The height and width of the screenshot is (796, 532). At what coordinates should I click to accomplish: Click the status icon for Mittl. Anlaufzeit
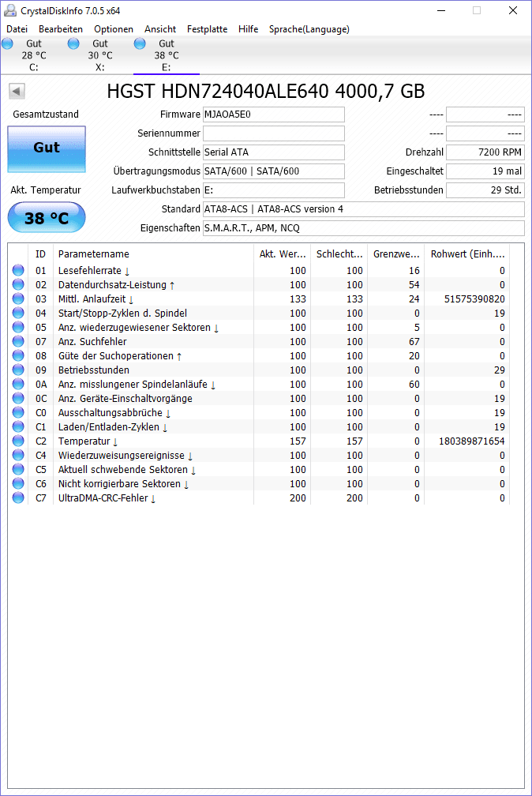click(x=18, y=298)
